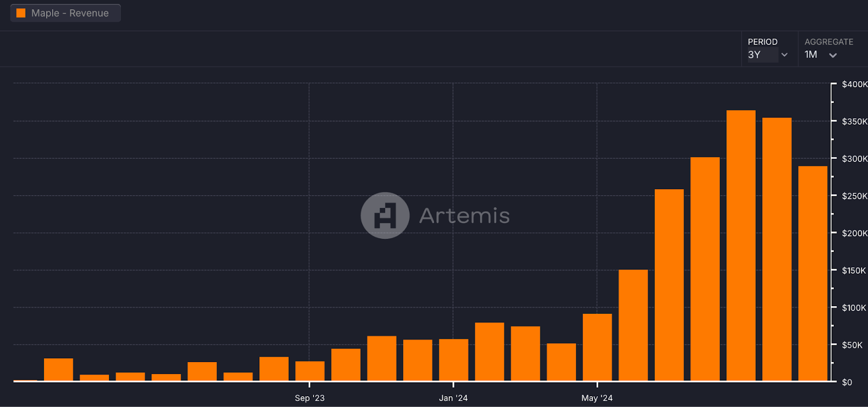This screenshot has height=407, width=868.
Task: Click the $100K y-axis label
Action: click(x=854, y=308)
